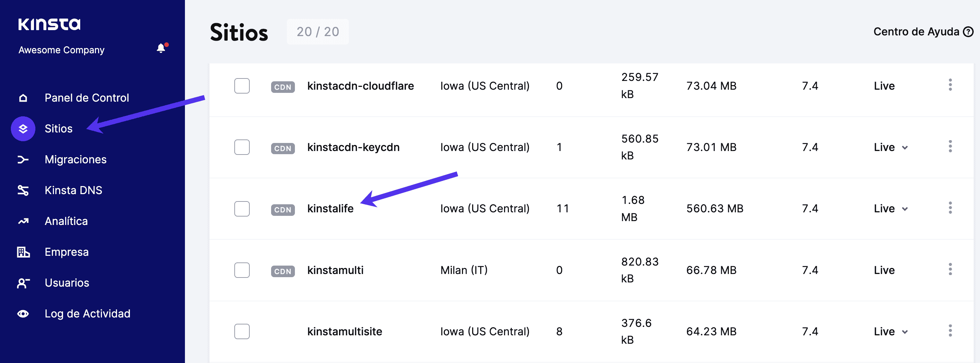Open options menu for kinstacdn-cloudflare site

pos(950,85)
